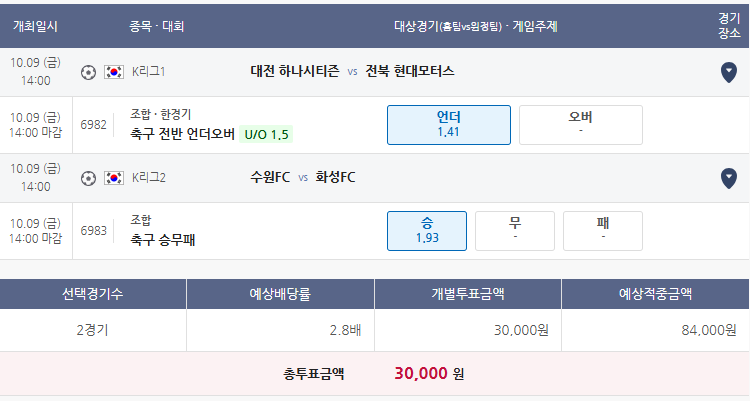Click the 개최일시 column header
Viewport: 750px width, 401px height.
point(35,26)
